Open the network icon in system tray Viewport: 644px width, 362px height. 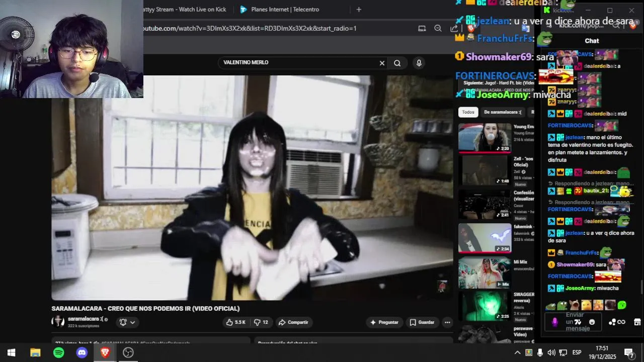coord(563,352)
